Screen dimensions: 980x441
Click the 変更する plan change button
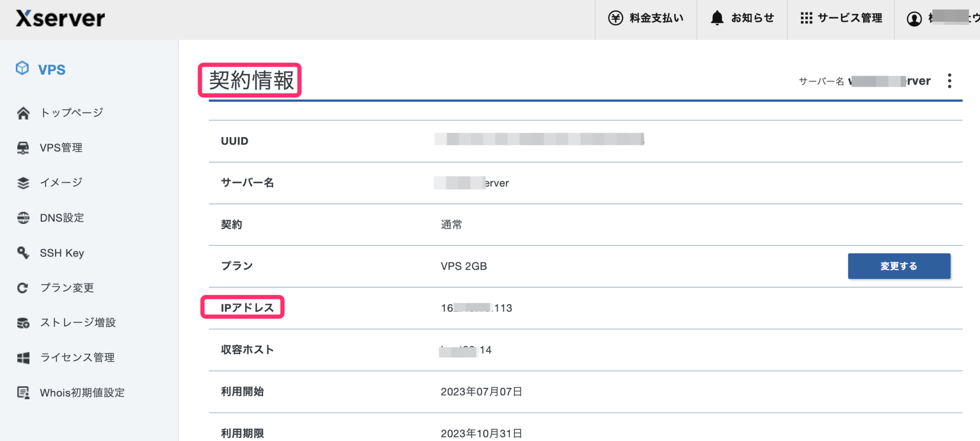(x=899, y=266)
